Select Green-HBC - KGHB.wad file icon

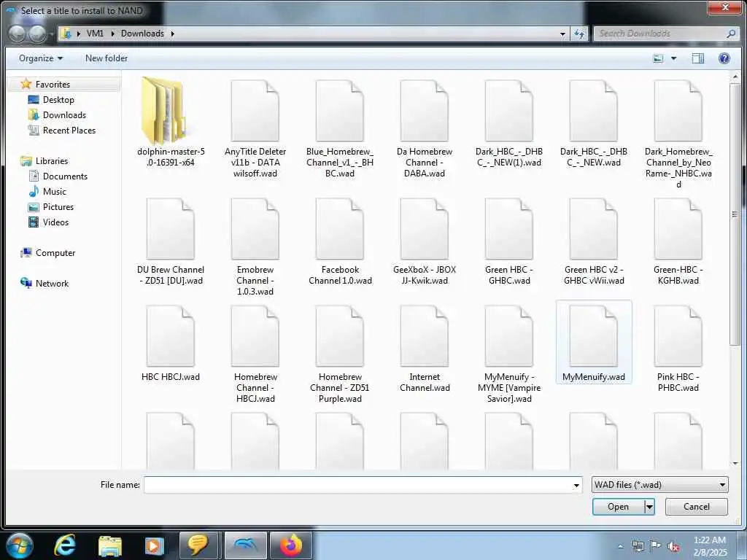(x=678, y=228)
